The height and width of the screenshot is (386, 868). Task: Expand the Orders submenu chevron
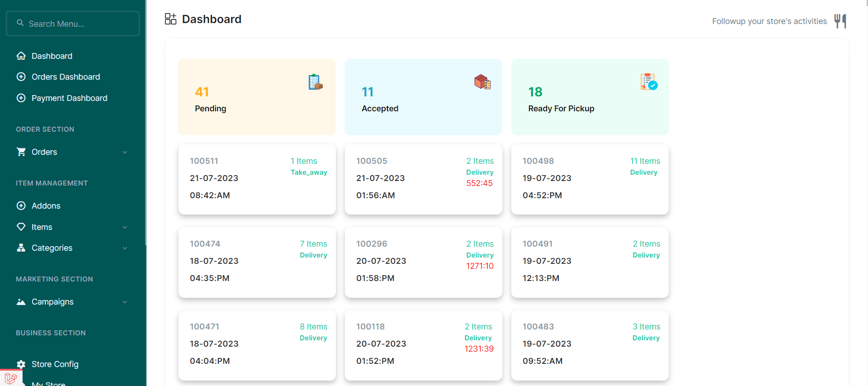[125, 152]
